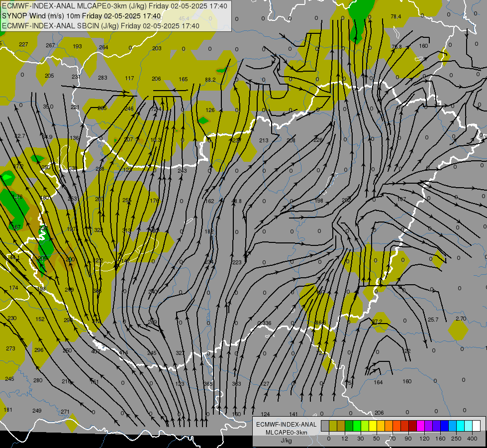Screen dimensions: 487x448
Task: Click the map value '117'
Action: pyautogui.click(x=129, y=78)
